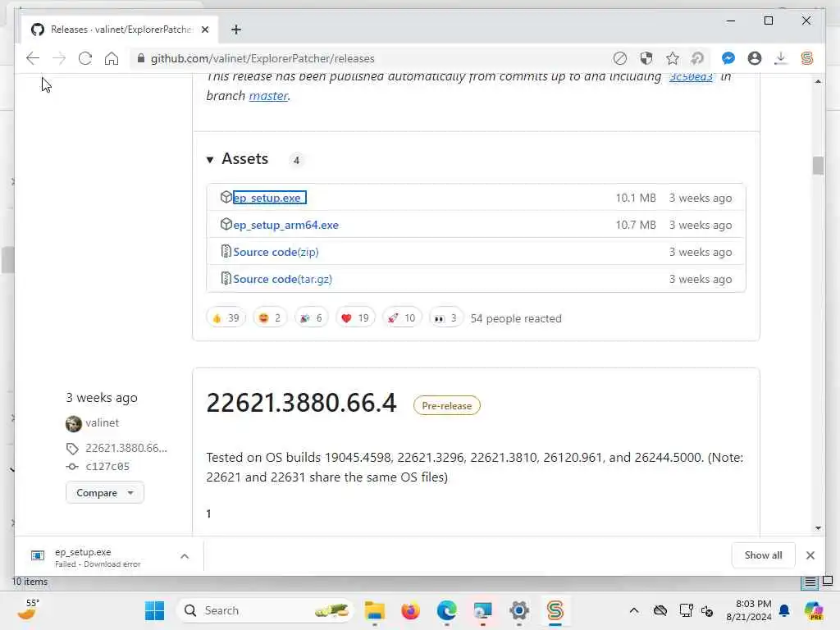Screen dimensions: 840x630
Task: Open commit 3c50ea3 link
Action: coord(691,77)
